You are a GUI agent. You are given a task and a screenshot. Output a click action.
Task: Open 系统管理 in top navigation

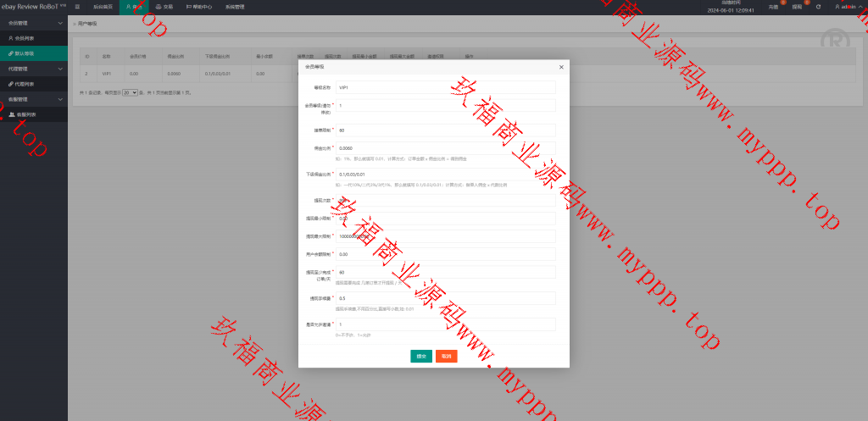tap(236, 6)
